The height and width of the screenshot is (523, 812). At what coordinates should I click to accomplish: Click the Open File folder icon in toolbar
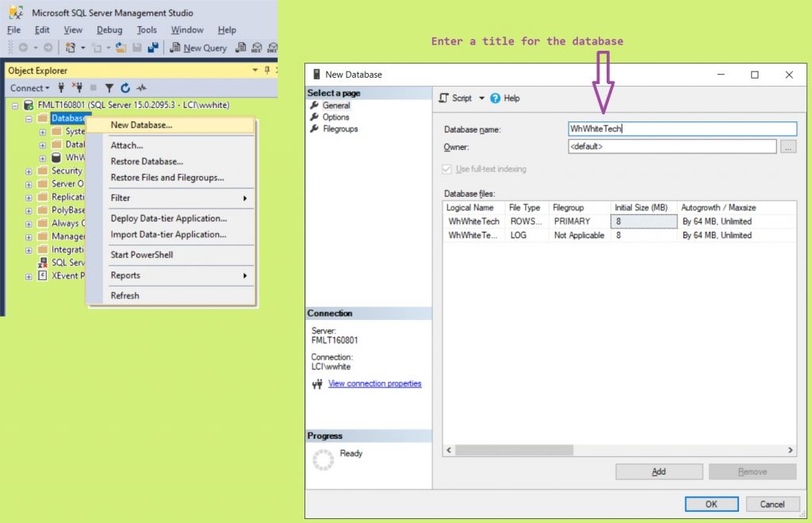pyautogui.click(x=121, y=48)
